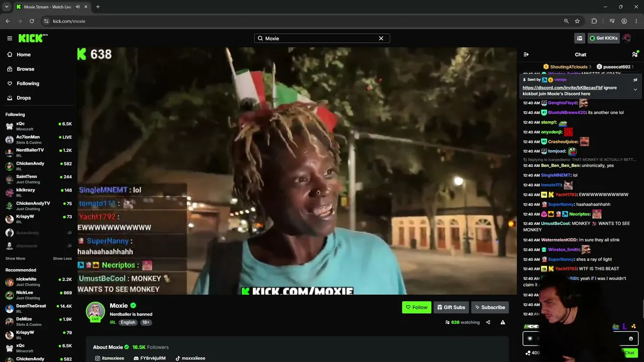Open the user avatar menu on Kick
The height and width of the screenshot is (362, 644).
click(627, 38)
